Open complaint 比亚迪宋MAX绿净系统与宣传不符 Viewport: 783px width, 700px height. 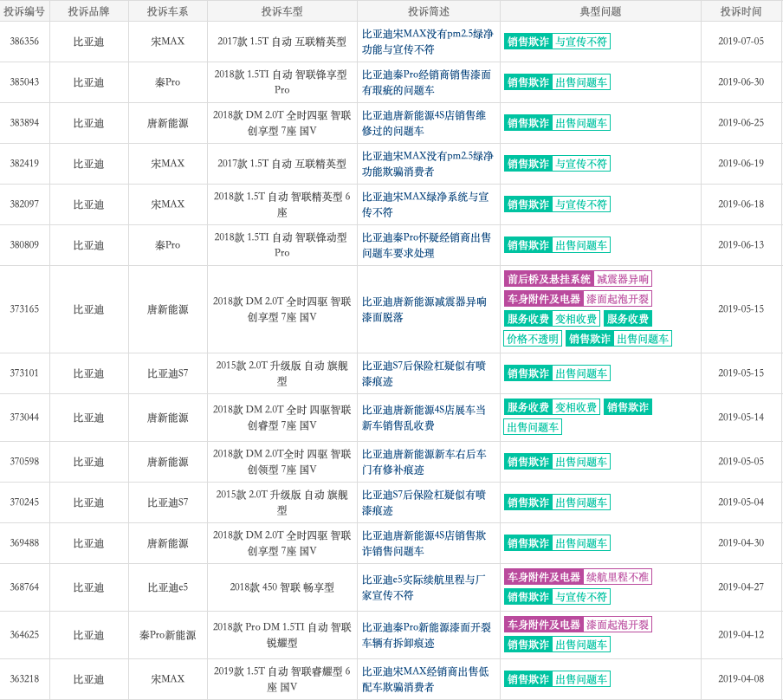[x=425, y=204]
